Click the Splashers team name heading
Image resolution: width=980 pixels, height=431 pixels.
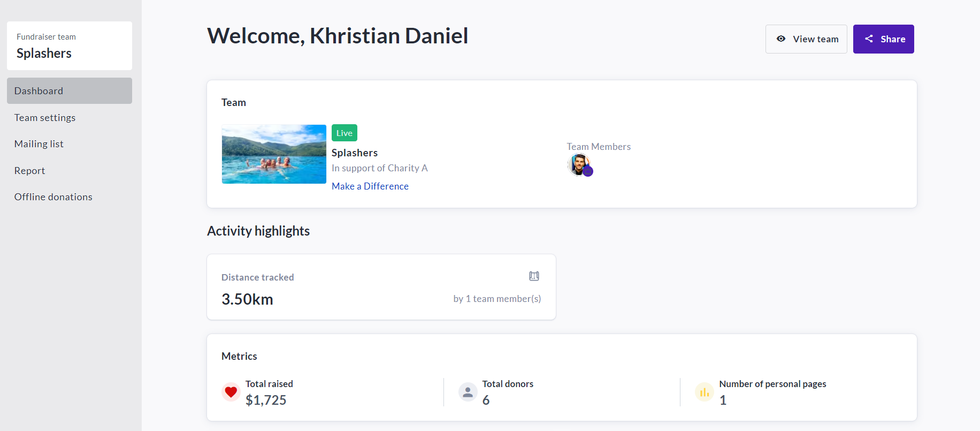point(355,153)
